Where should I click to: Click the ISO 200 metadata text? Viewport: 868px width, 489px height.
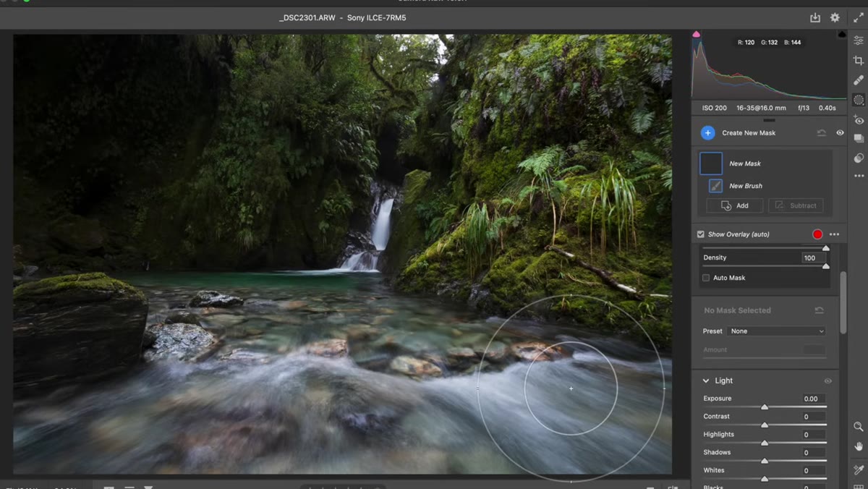point(715,108)
